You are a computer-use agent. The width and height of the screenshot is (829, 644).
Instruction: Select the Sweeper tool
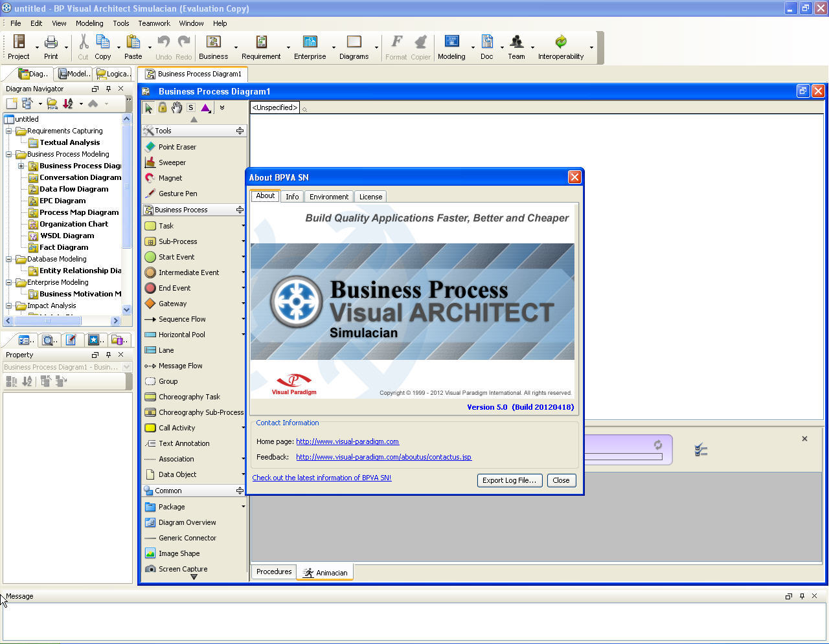[172, 162]
